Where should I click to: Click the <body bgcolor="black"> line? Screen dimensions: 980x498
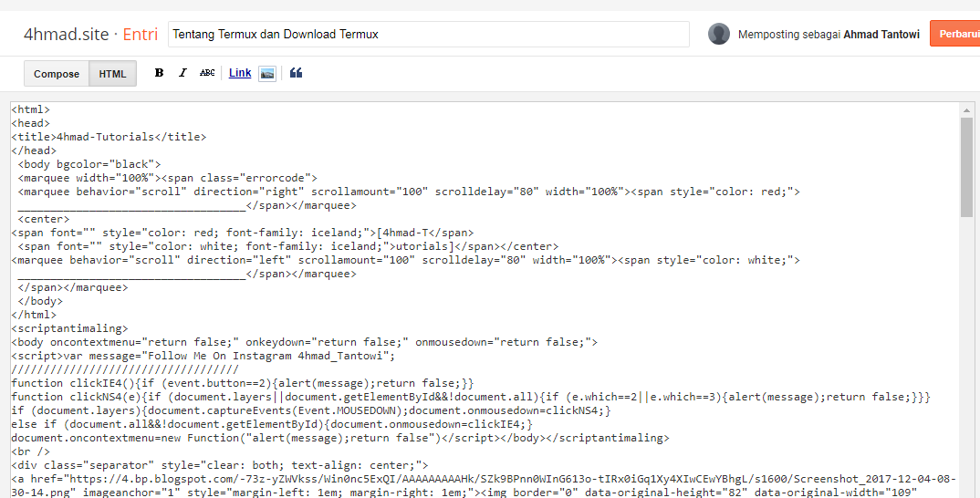pos(89,164)
